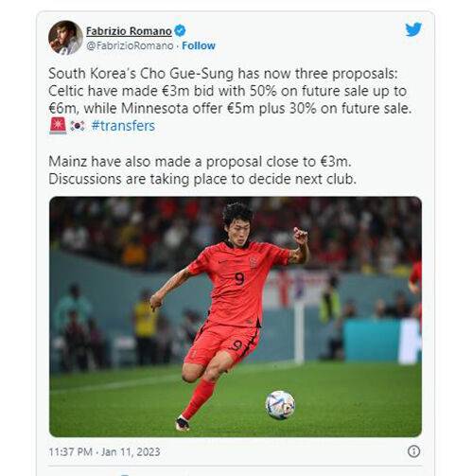The image size is (473, 476).
Task: Open the 11:37 PM Jan 11, 2023 timestamp
Action: (x=104, y=451)
